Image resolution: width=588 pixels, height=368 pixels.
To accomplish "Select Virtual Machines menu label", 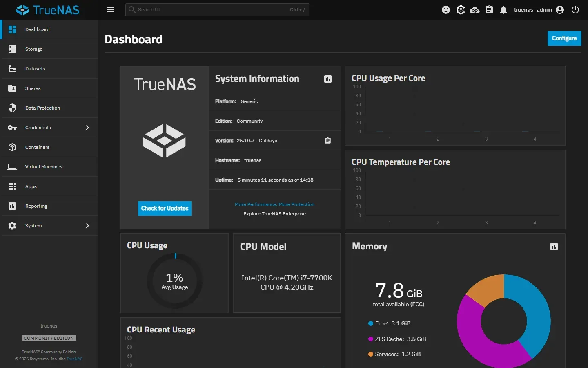I will pyautogui.click(x=44, y=167).
